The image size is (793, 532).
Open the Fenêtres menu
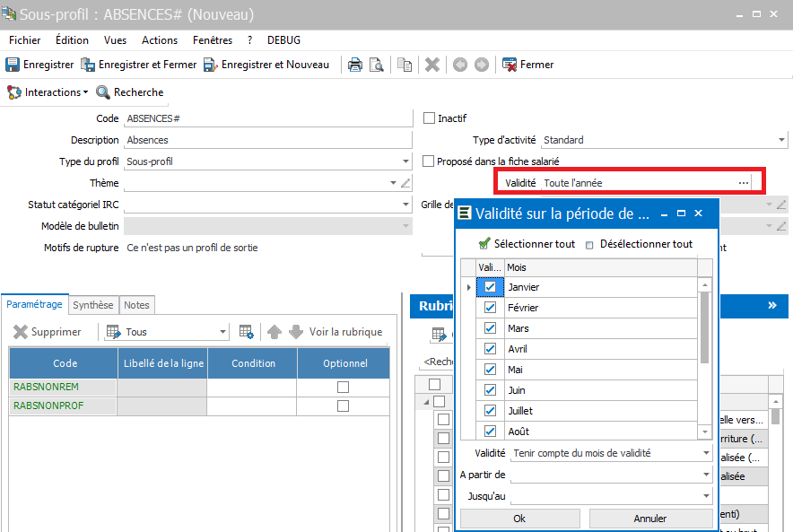[213, 40]
